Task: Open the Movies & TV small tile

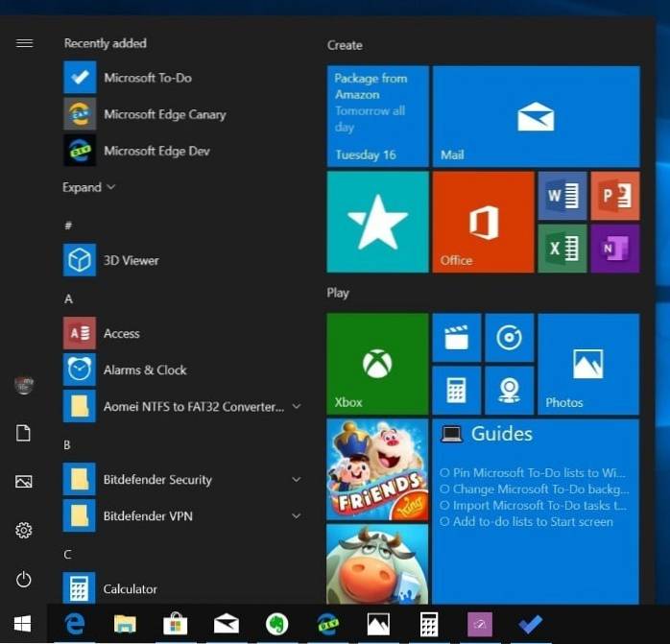Action: pos(456,338)
